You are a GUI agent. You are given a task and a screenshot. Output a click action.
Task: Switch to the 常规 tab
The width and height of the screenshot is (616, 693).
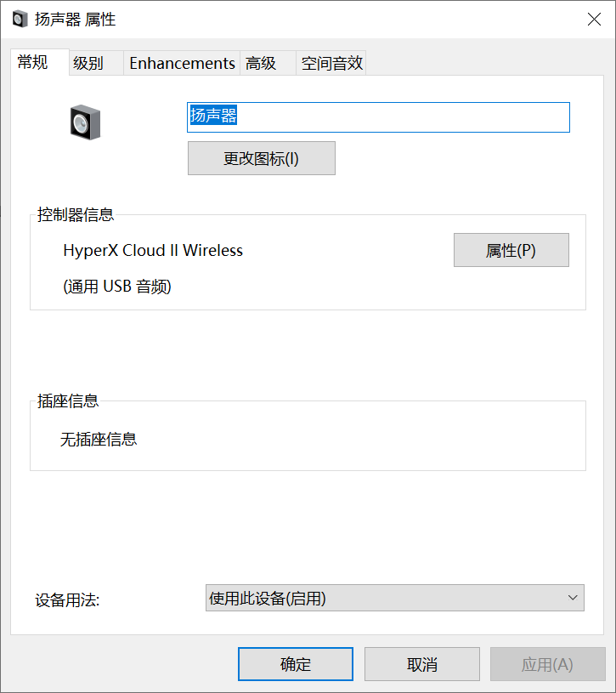[33, 62]
